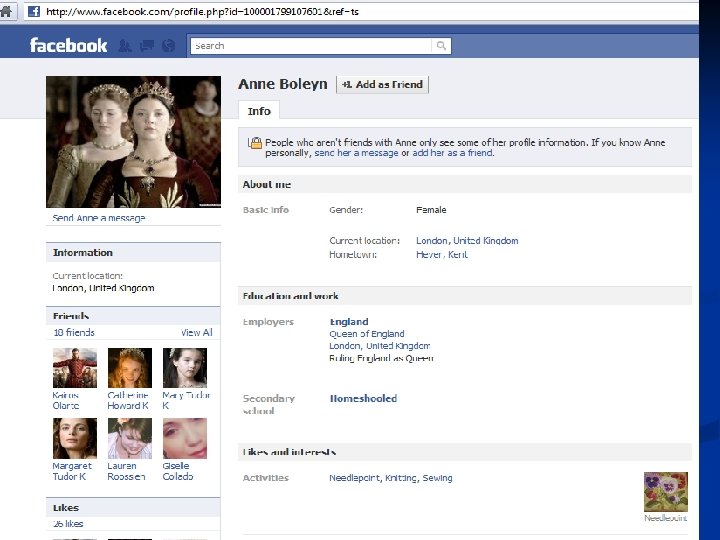The height and width of the screenshot is (540, 720).
Task: Open Lauren Roossien friend thumbnail
Action: (129, 439)
